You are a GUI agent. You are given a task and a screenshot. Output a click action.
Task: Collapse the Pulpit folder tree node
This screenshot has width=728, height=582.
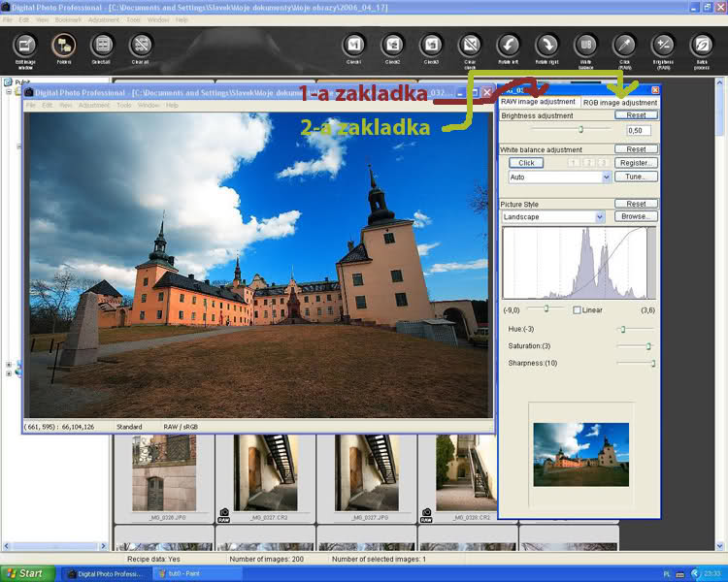click(x=9, y=91)
